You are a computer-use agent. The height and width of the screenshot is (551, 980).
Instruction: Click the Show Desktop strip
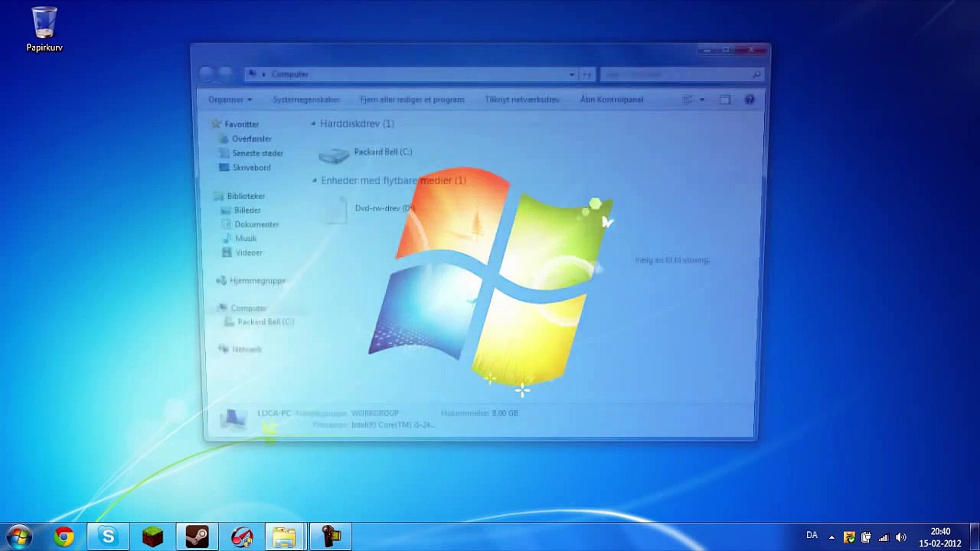click(x=974, y=536)
